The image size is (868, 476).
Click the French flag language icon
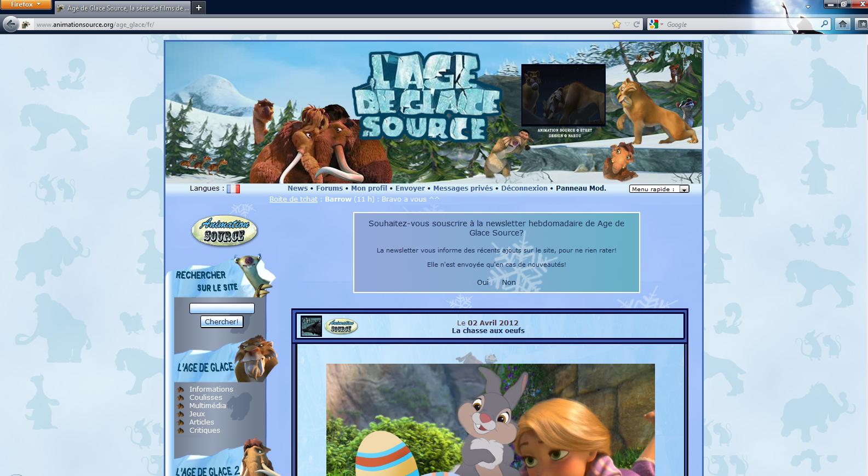pos(233,188)
